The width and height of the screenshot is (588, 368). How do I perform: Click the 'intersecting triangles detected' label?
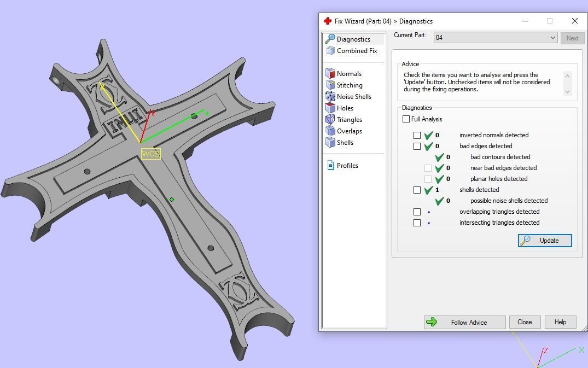click(x=499, y=223)
